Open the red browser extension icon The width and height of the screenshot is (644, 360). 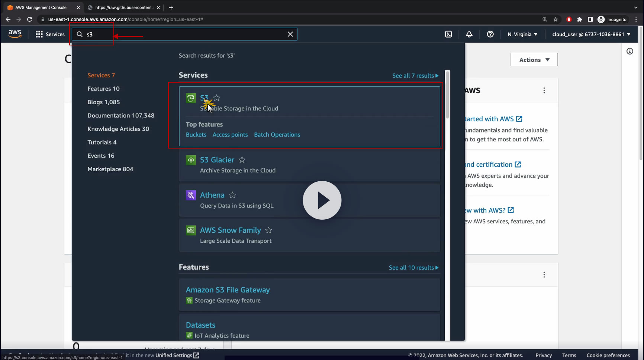[x=569, y=19]
